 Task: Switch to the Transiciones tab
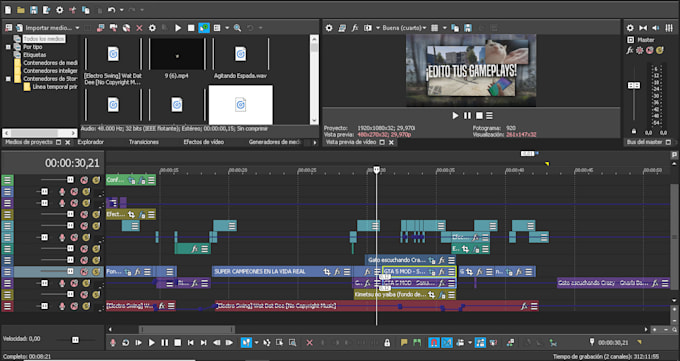pyautogui.click(x=144, y=142)
